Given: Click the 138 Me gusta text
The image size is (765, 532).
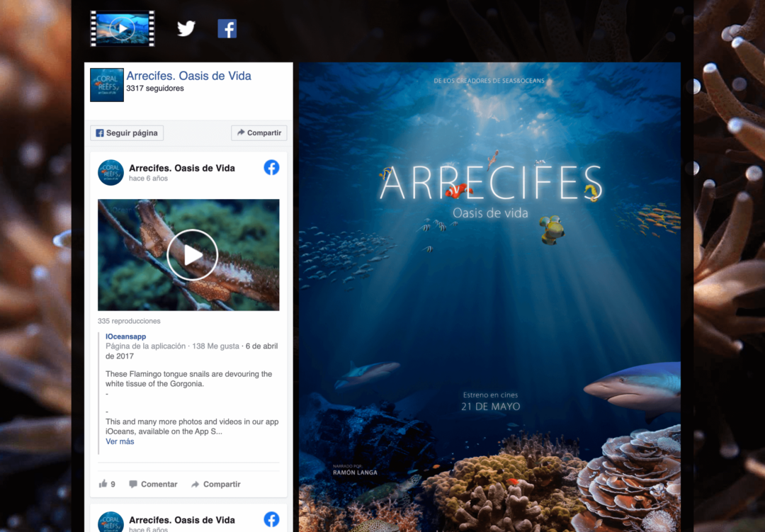Looking at the screenshot, I should click(215, 346).
